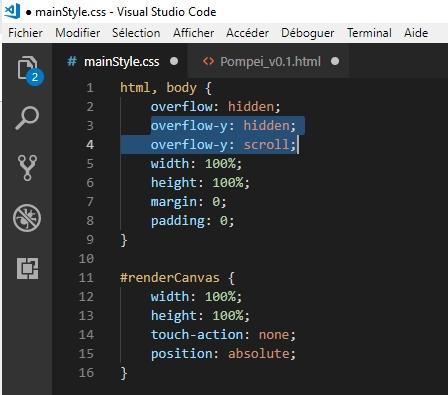This screenshot has width=448, height=395.
Task: Open the Source Control view
Action: point(27,167)
